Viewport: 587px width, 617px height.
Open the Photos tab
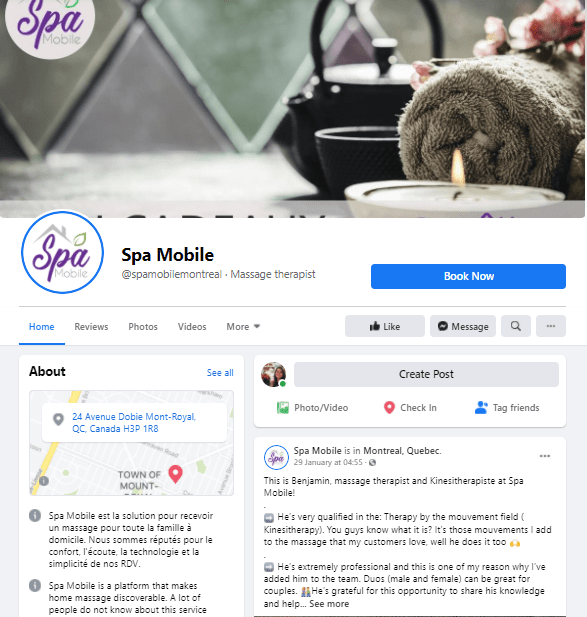tap(143, 327)
